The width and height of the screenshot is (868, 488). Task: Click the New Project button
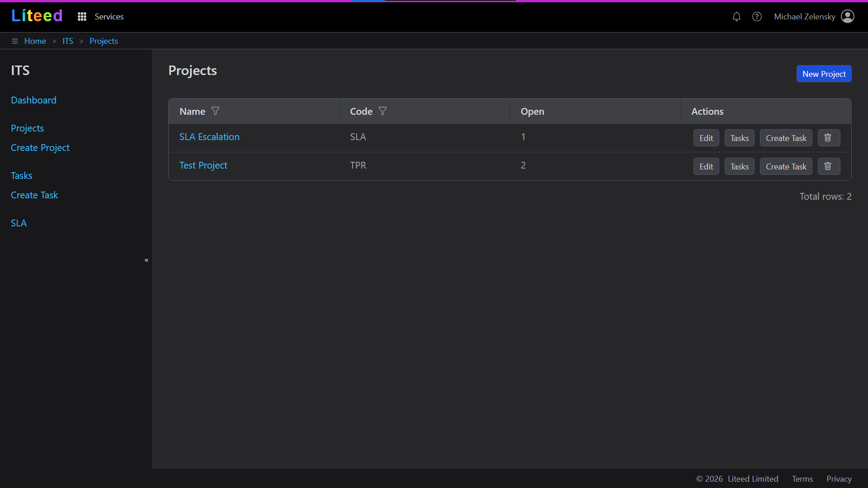coord(824,74)
